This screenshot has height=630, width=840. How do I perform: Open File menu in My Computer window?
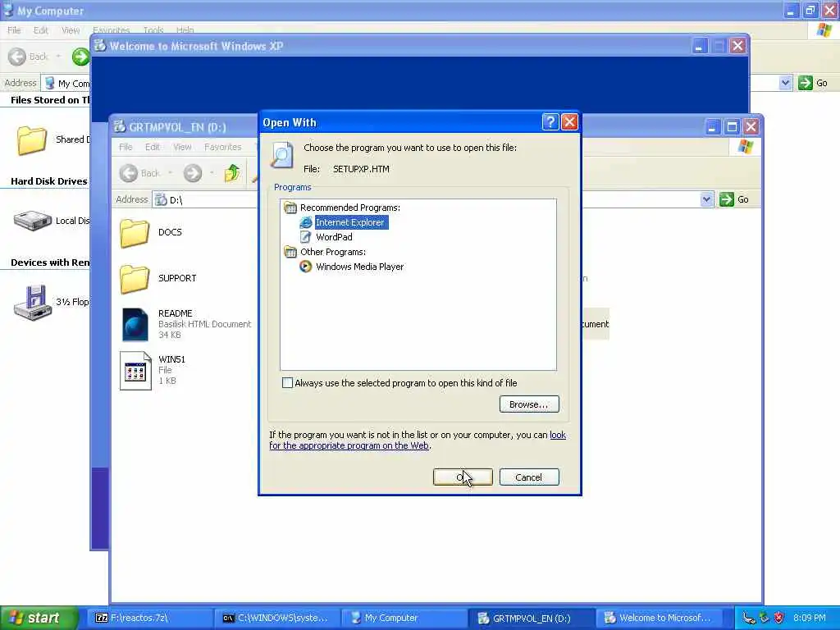point(14,30)
